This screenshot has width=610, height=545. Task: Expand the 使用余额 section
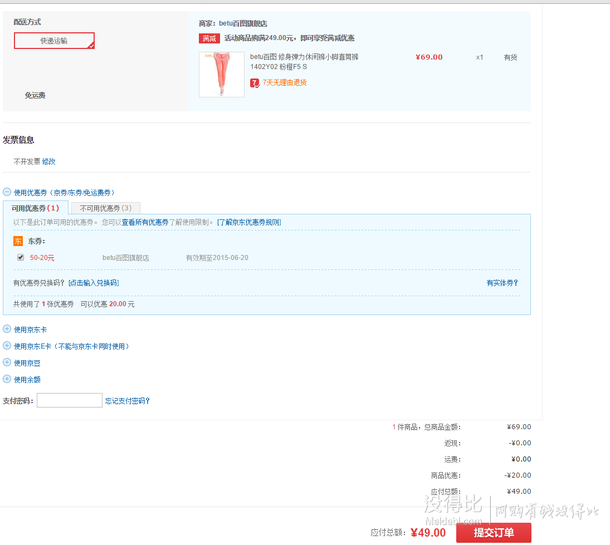pyautogui.click(x=7, y=380)
